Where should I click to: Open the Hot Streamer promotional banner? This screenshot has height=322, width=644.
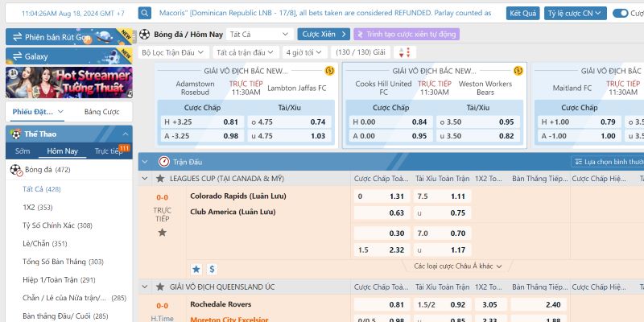[69, 82]
